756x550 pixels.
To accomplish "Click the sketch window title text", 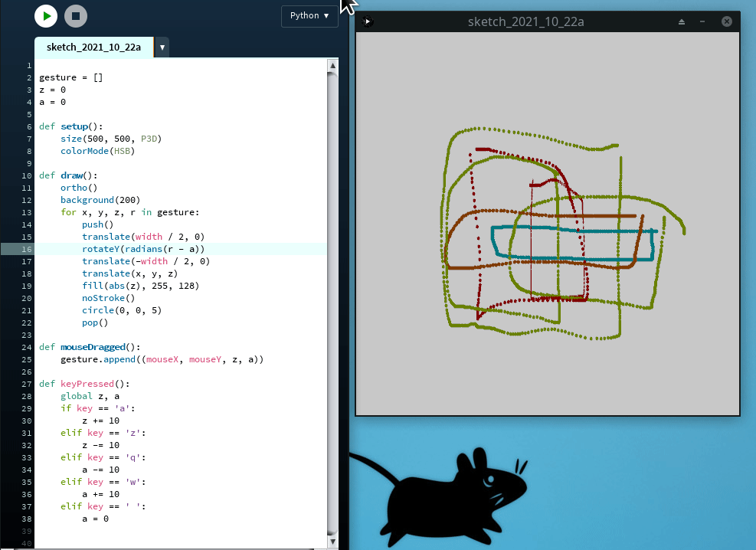I will coord(525,21).
